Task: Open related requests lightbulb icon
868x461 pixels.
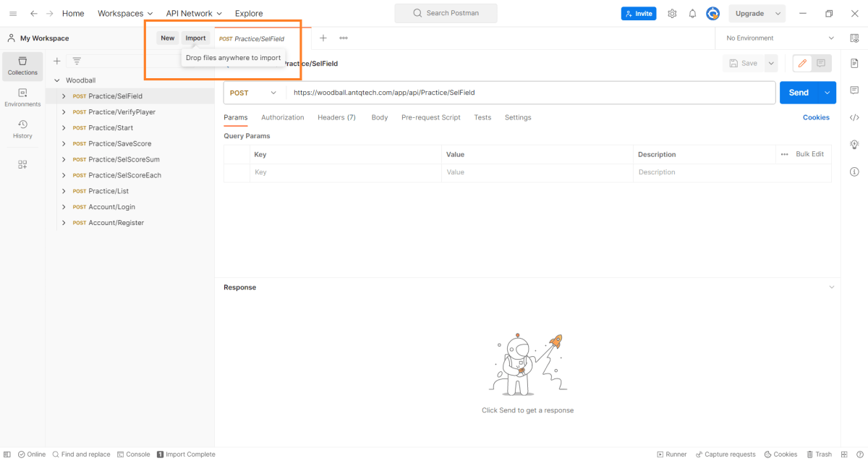Action: point(854,144)
